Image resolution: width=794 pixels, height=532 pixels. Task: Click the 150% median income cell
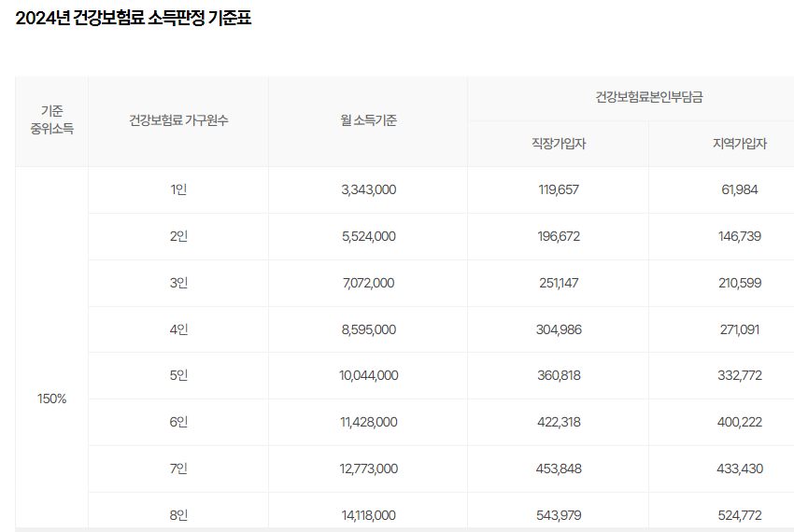tap(51, 399)
